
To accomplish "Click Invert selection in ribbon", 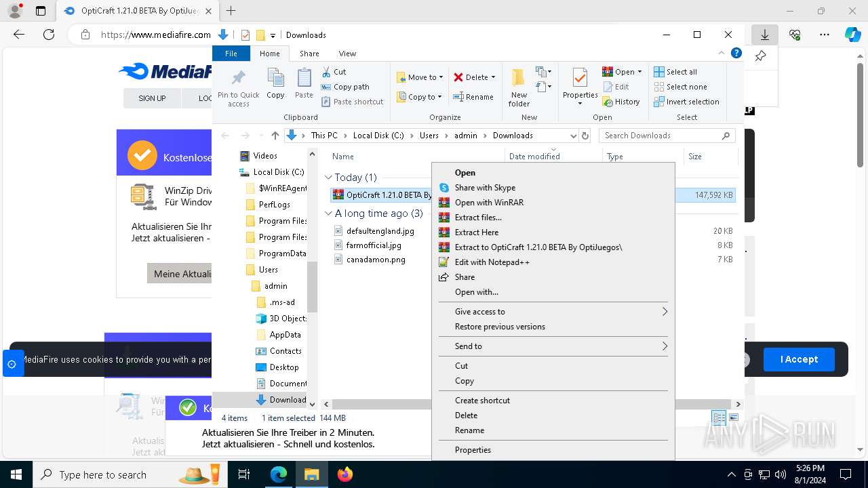I will (x=686, y=102).
